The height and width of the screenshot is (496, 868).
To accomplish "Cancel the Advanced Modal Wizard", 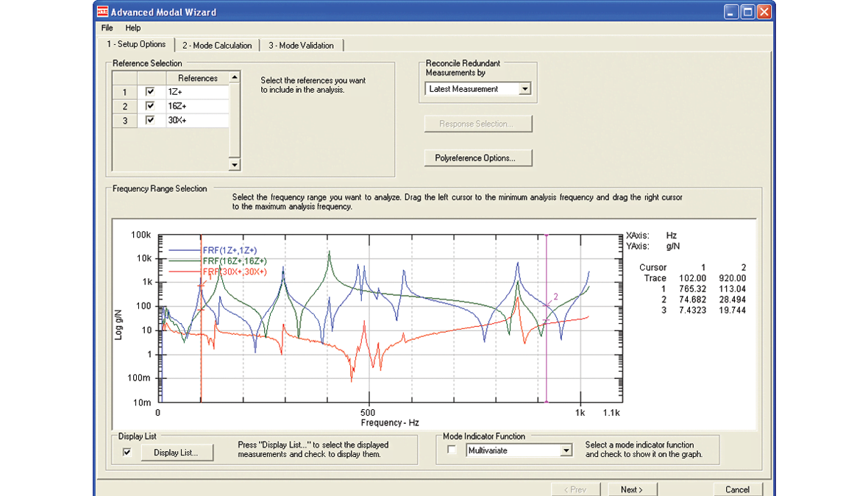I will click(738, 489).
